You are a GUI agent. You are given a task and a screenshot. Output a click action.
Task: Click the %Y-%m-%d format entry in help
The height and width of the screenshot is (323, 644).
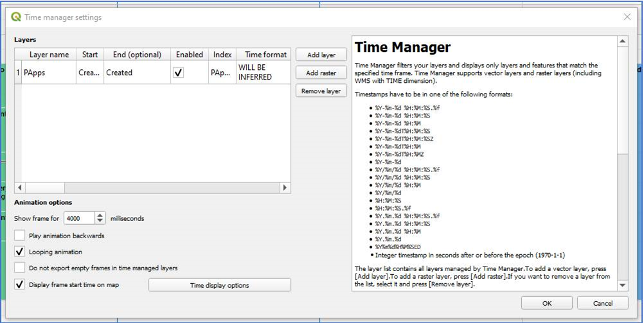point(388,162)
